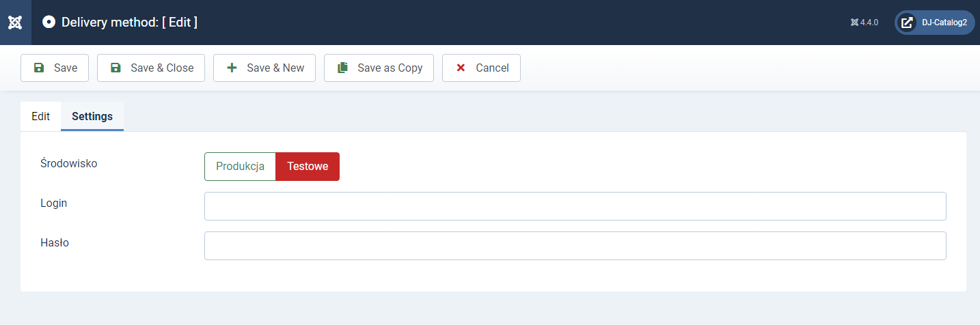The width and height of the screenshot is (980, 325).
Task: Click the Joomla logo icon
Action: tap(15, 23)
